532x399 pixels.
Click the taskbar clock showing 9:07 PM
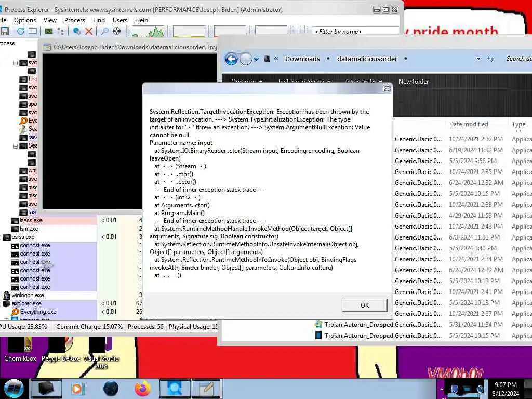point(506,389)
